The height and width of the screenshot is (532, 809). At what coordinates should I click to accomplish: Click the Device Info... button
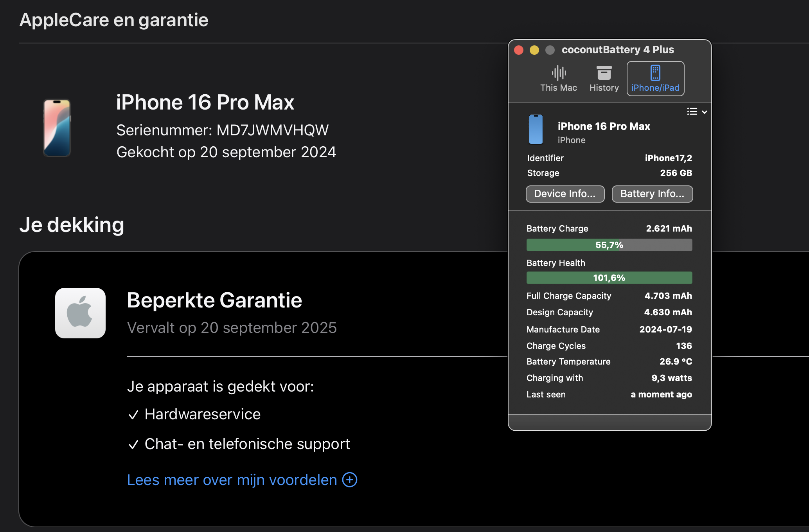point(565,194)
